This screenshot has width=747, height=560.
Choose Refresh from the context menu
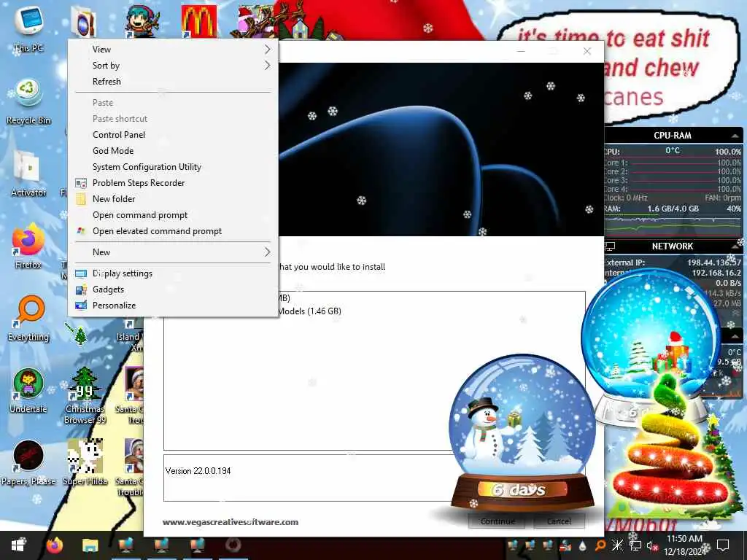click(x=107, y=82)
